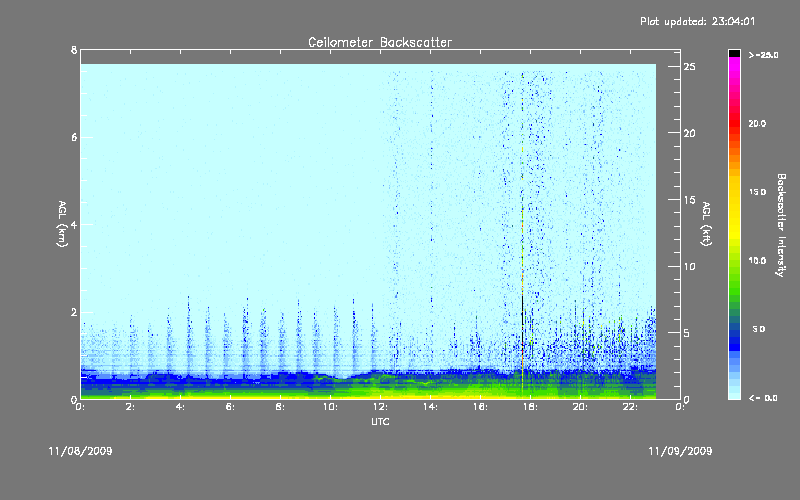
Task: Click the "AGL (kft)" right axis label
Action: pos(706,224)
